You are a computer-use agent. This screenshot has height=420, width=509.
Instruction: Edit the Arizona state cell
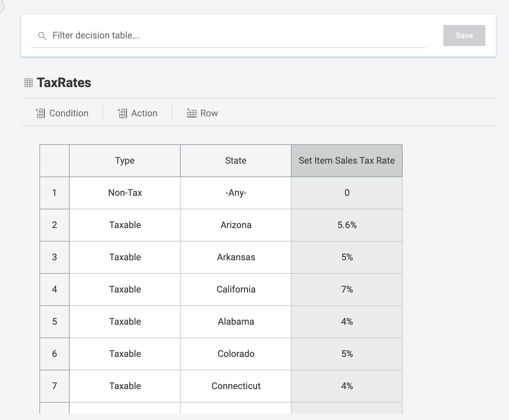pos(236,225)
